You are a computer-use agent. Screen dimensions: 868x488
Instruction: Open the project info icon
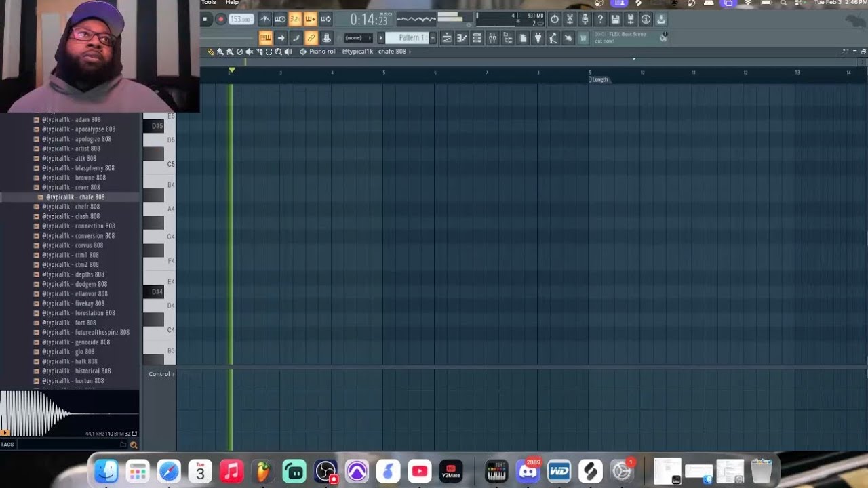646,20
